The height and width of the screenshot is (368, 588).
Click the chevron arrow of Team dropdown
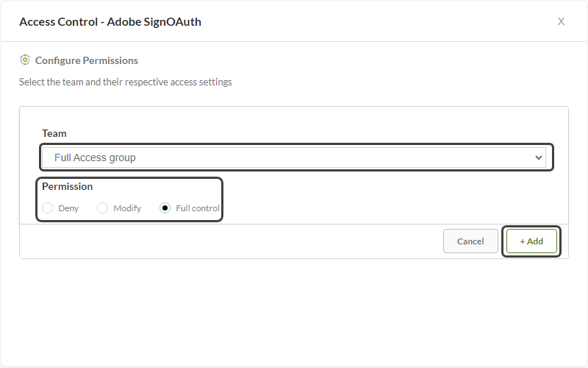[x=539, y=158]
